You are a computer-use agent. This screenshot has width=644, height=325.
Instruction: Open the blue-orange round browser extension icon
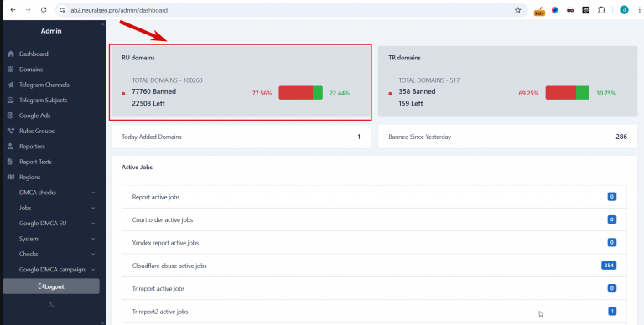pos(555,10)
